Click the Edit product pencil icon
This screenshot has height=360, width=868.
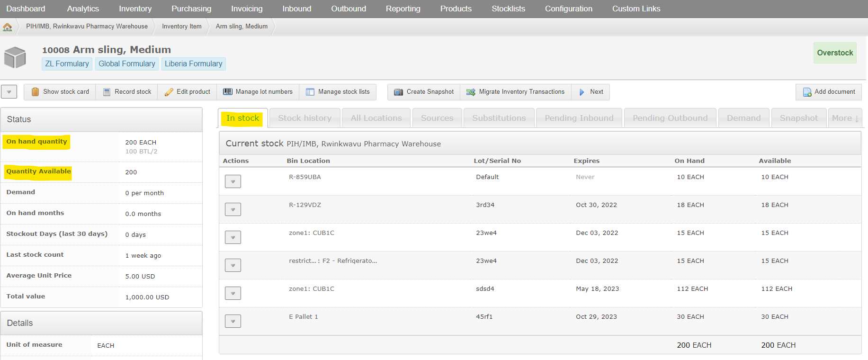point(169,92)
